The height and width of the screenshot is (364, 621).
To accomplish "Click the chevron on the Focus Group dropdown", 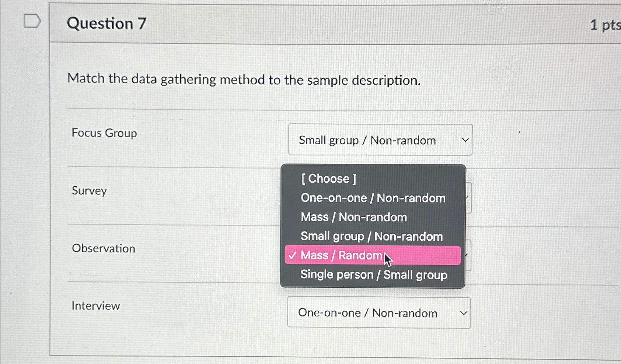I will click(x=465, y=140).
